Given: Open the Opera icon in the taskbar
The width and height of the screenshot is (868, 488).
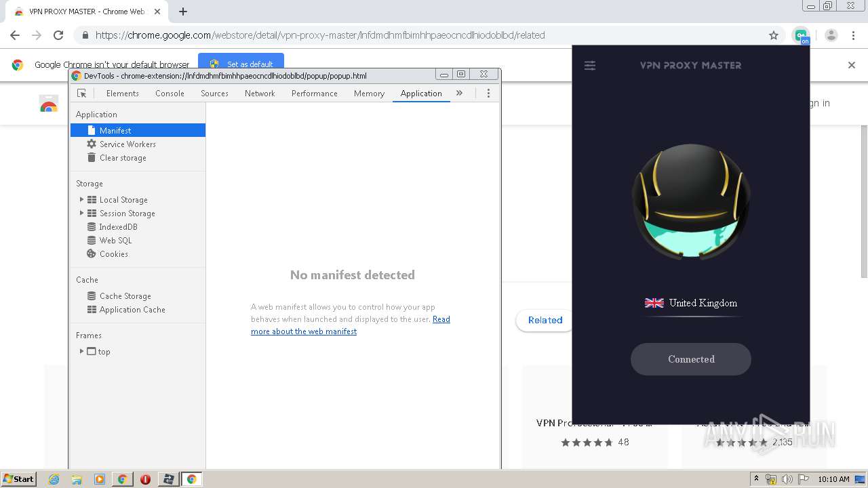Looking at the screenshot, I should [145, 479].
